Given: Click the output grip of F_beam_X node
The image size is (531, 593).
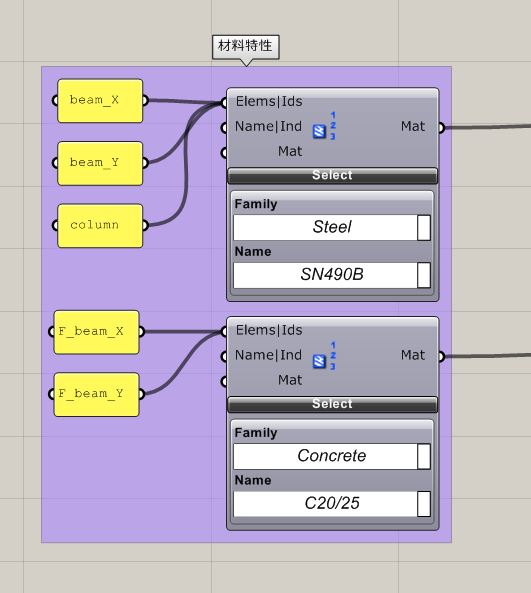Looking at the screenshot, I should (141, 332).
